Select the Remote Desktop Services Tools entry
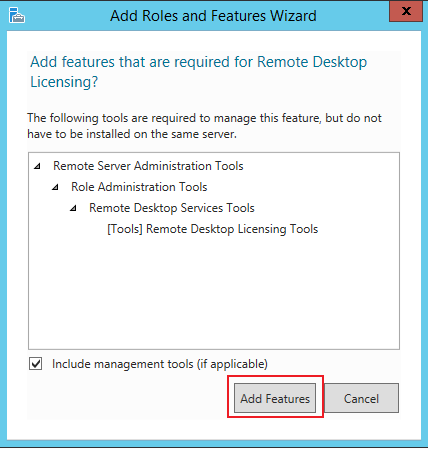This screenshot has height=449, width=428. pos(172,208)
